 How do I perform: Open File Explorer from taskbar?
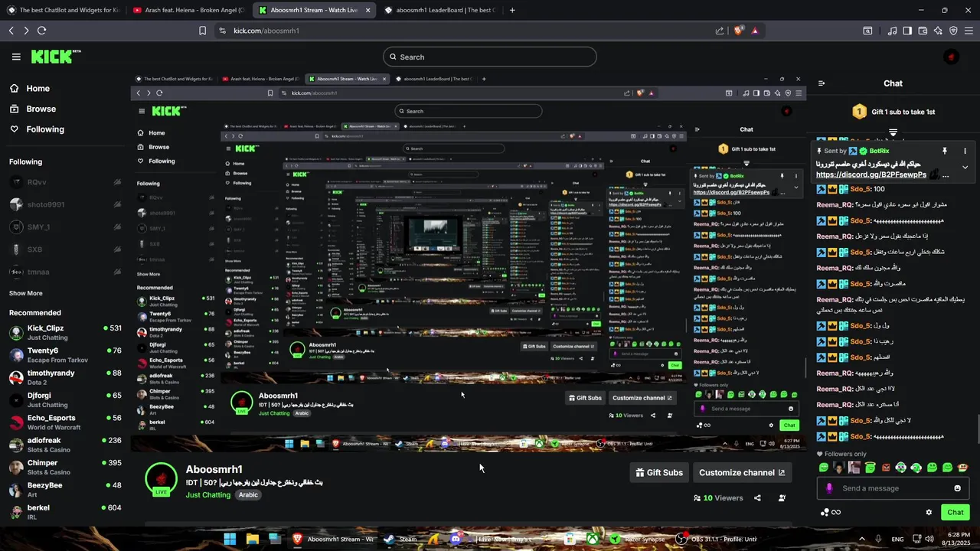[252, 539]
